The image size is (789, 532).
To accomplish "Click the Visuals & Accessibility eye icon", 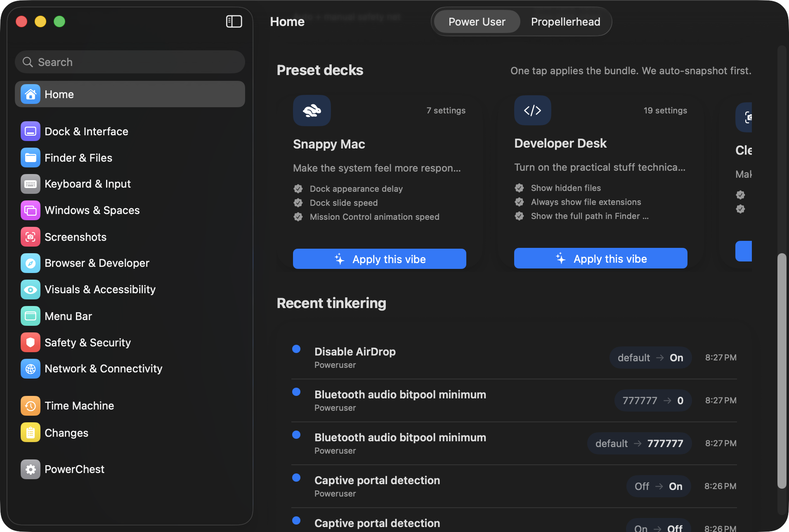I will coord(30,290).
